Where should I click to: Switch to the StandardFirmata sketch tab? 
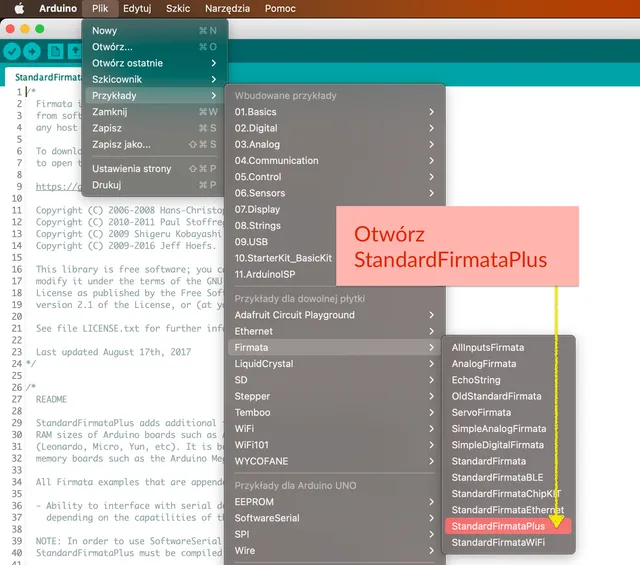[x=44, y=77]
